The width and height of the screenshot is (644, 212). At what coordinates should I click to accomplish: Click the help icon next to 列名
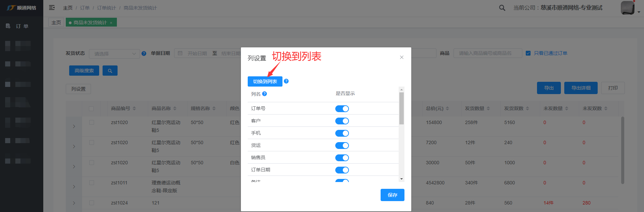click(264, 94)
